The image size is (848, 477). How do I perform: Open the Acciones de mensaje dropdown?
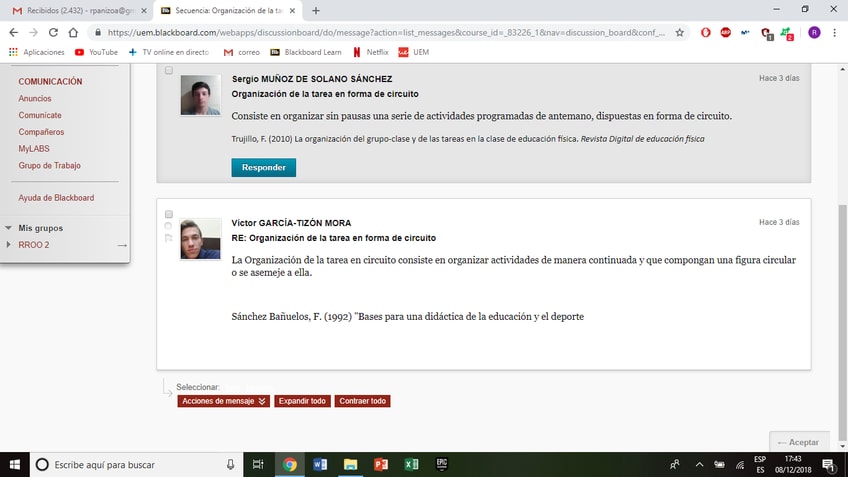223,401
